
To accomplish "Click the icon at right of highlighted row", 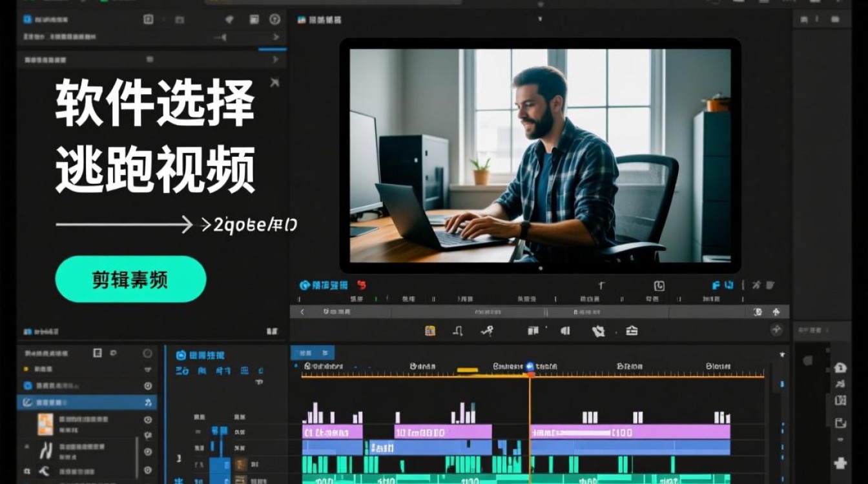I will [148, 402].
